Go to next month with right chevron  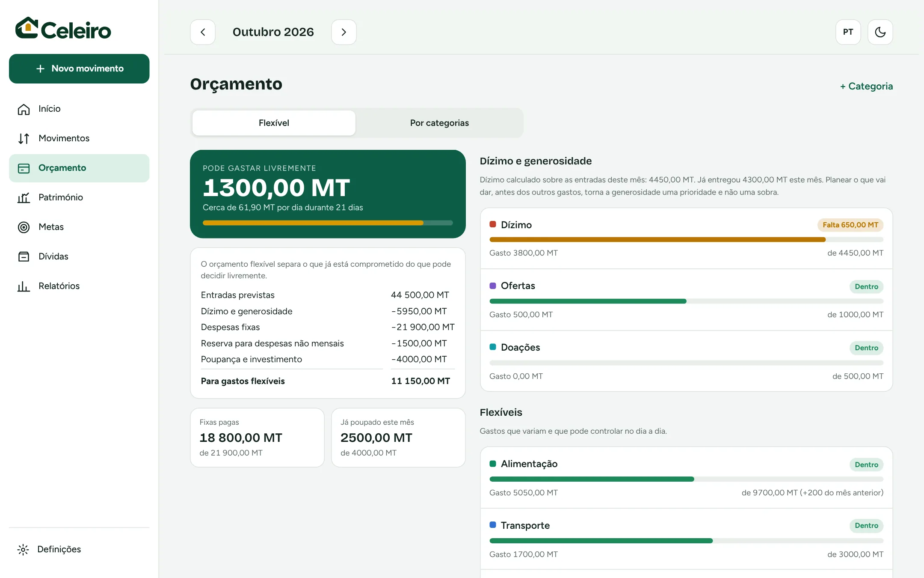coord(344,32)
